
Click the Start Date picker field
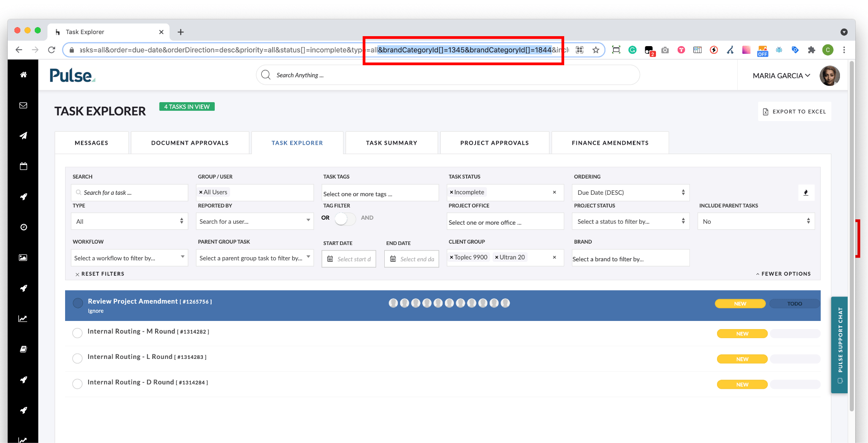349,259
